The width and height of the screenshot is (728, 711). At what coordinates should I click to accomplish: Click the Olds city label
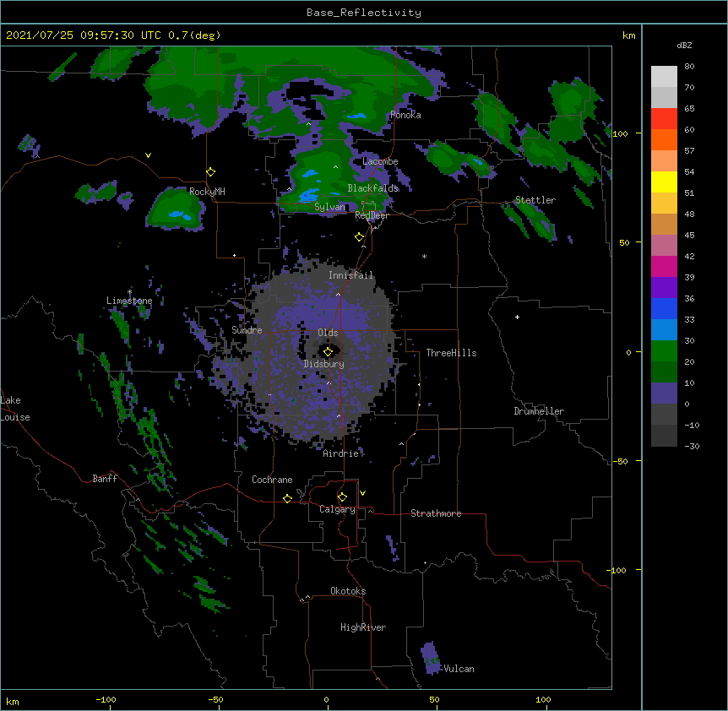pyautogui.click(x=328, y=333)
